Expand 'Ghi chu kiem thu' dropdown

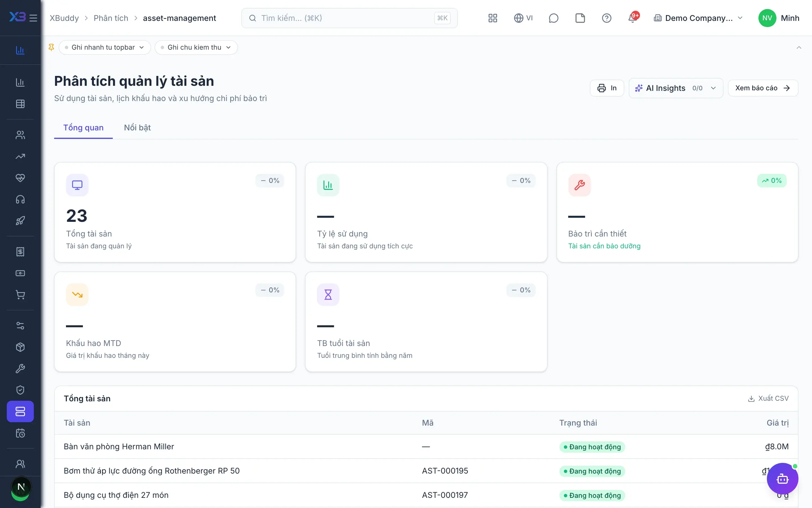(196, 47)
